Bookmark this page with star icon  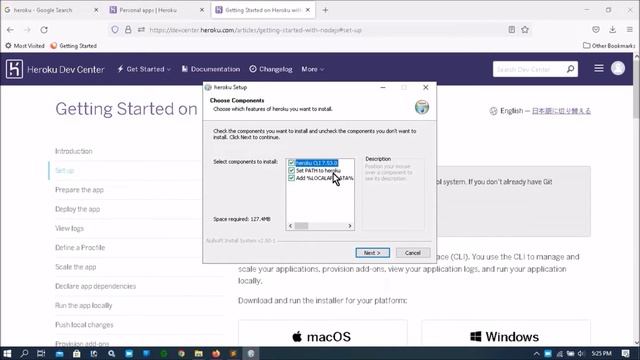pyautogui.click(x=525, y=29)
